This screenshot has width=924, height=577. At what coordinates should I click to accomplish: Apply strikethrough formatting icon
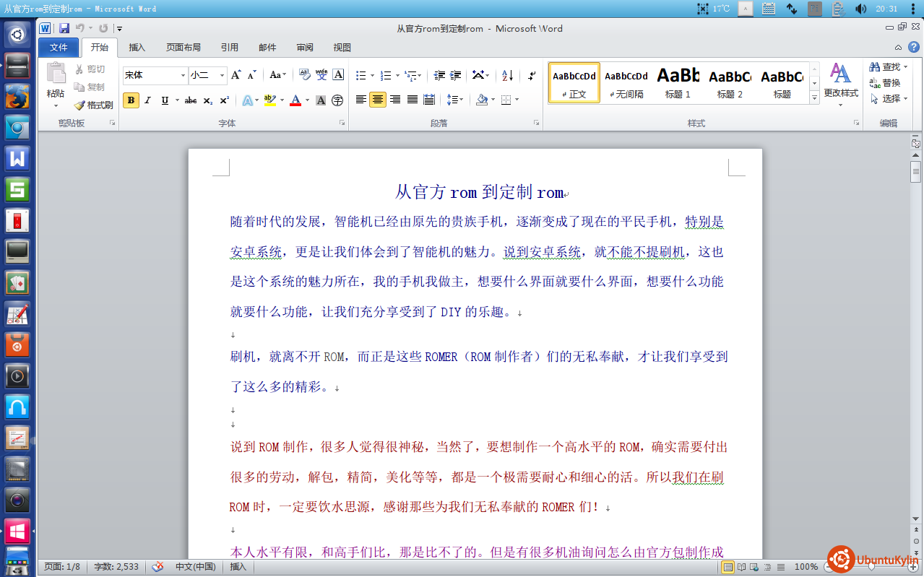click(x=191, y=100)
